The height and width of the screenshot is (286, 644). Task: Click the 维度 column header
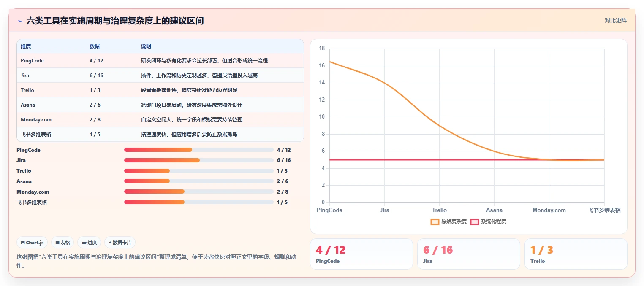pos(26,46)
